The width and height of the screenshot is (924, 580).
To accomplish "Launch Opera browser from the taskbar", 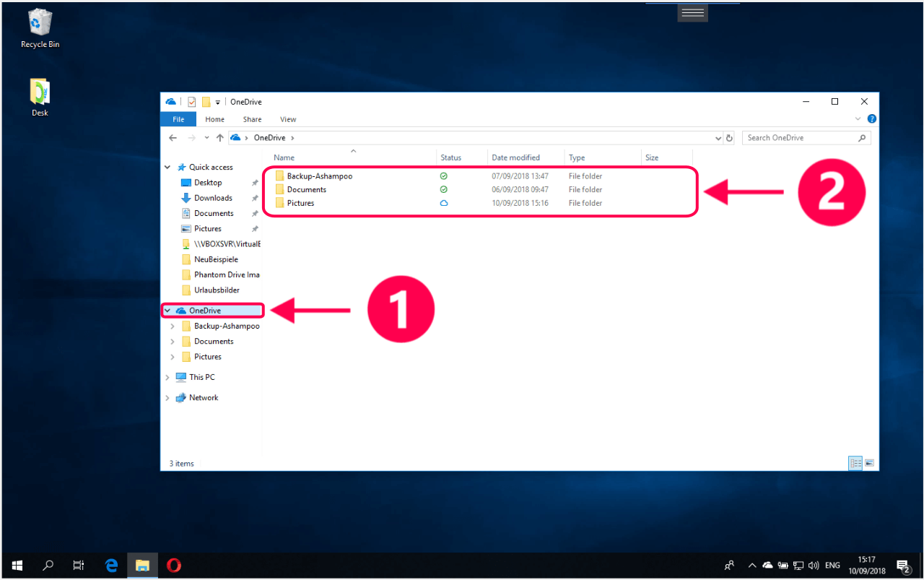I will [173, 566].
